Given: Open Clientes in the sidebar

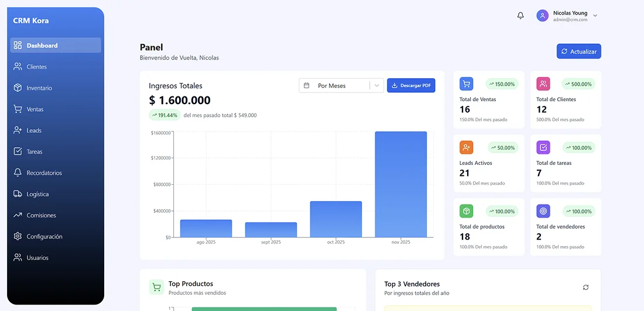Looking at the screenshot, I should point(36,67).
